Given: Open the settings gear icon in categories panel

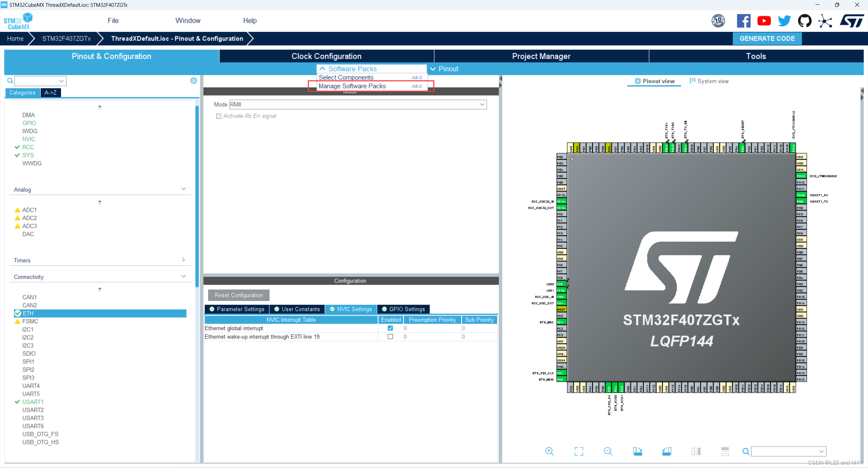Looking at the screenshot, I should pyautogui.click(x=194, y=81).
